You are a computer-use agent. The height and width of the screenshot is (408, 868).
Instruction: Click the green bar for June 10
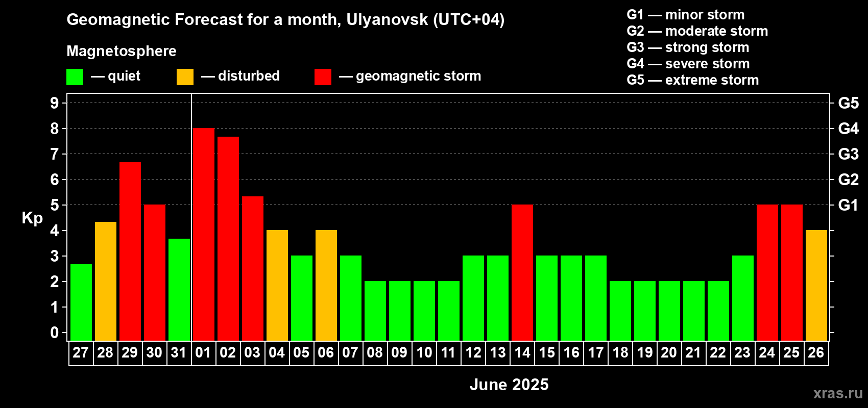(424, 311)
